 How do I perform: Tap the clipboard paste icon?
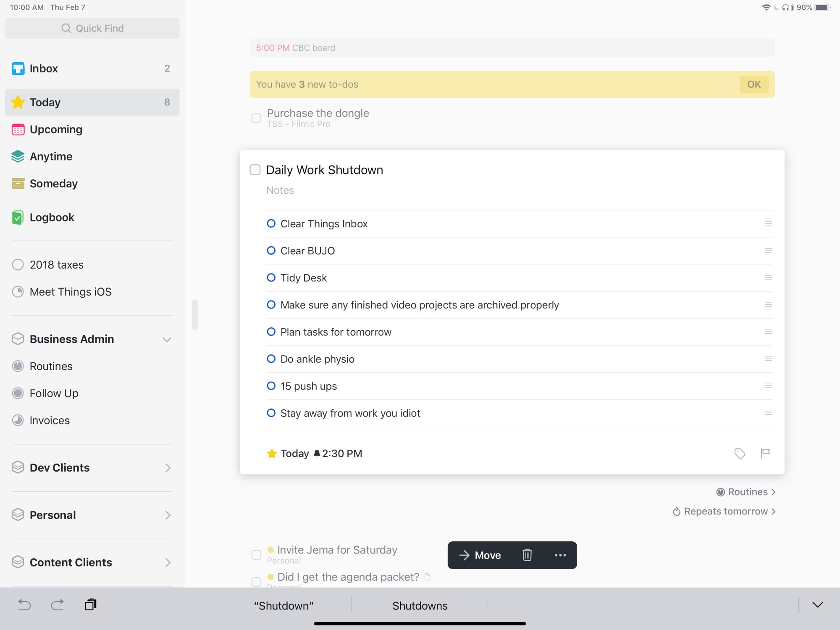[90, 605]
